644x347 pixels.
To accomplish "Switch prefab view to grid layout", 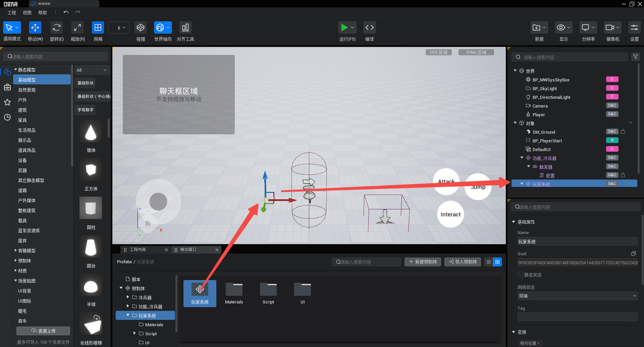I will (x=497, y=262).
